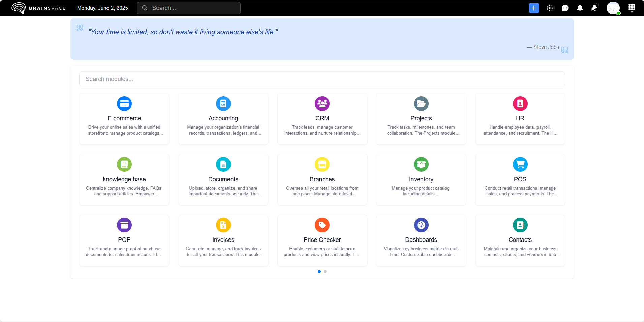Open the POP archive icon
Viewport: 644px width, 322px height.
tap(124, 225)
